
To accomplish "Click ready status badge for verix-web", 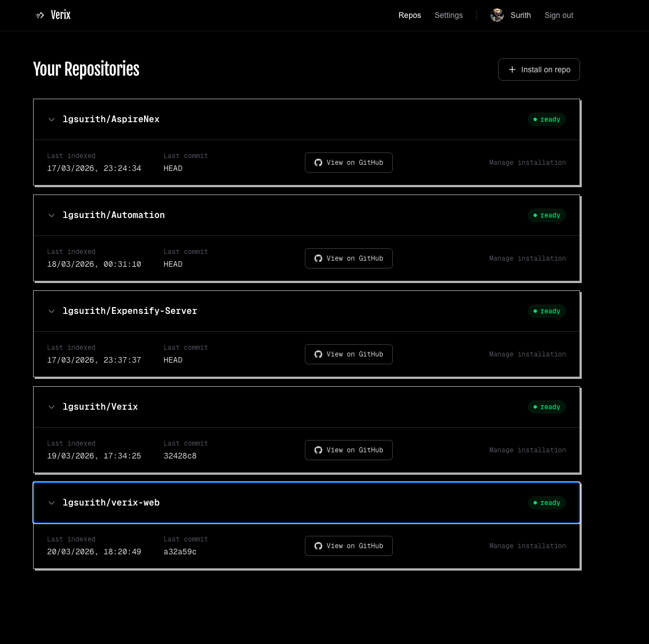I will point(546,502).
